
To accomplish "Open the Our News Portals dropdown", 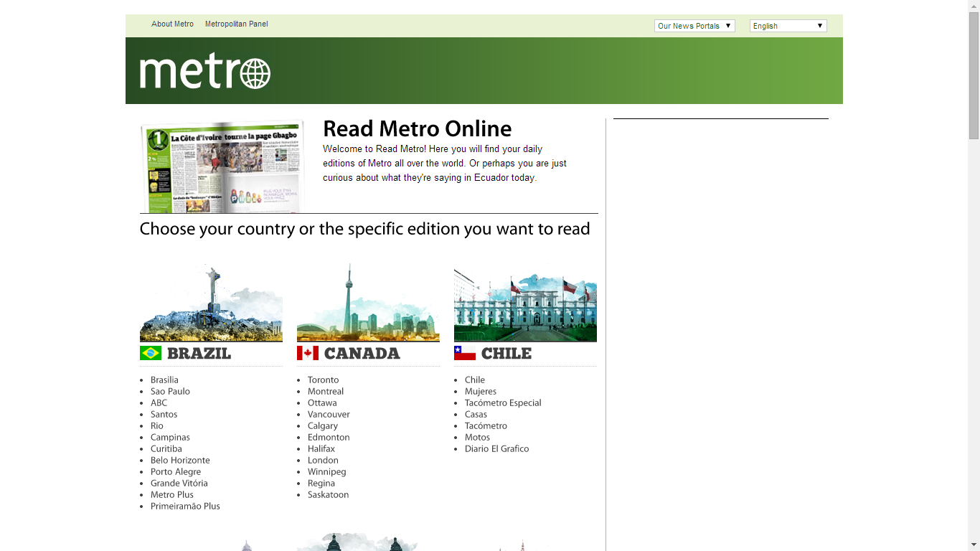I will pyautogui.click(x=694, y=26).
